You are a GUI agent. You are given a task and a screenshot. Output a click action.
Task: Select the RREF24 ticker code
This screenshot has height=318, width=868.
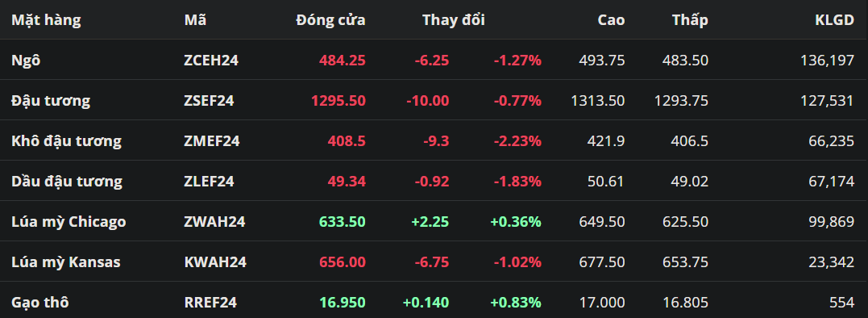click(x=211, y=303)
